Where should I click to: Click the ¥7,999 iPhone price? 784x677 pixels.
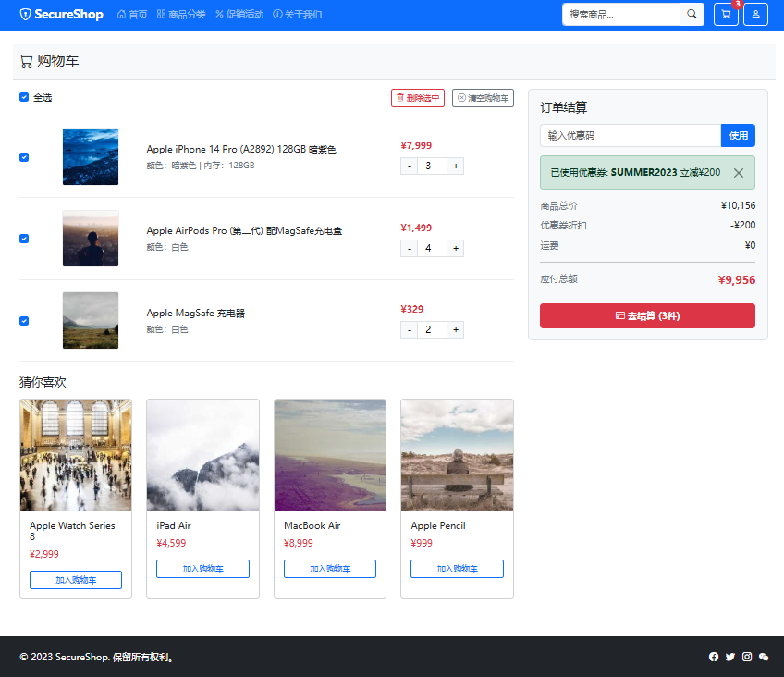click(416, 145)
